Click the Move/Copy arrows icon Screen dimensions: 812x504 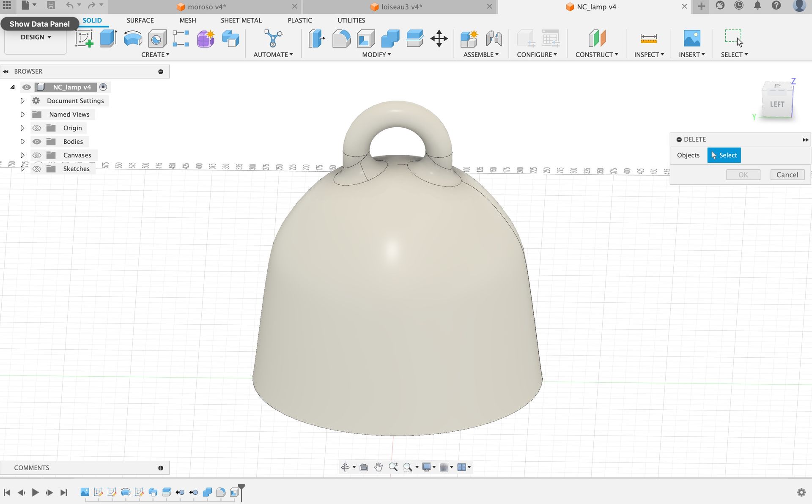(x=439, y=38)
